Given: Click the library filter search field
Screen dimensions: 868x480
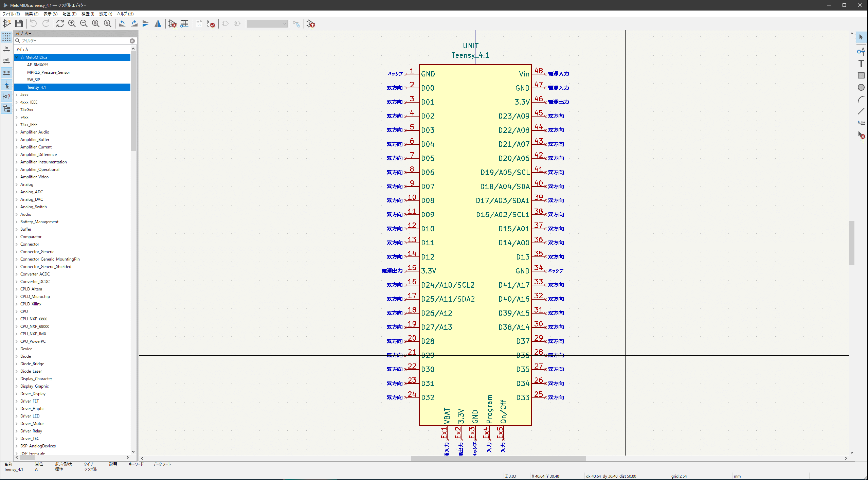Looking at the screenshot, I should [x=75, y=41].
